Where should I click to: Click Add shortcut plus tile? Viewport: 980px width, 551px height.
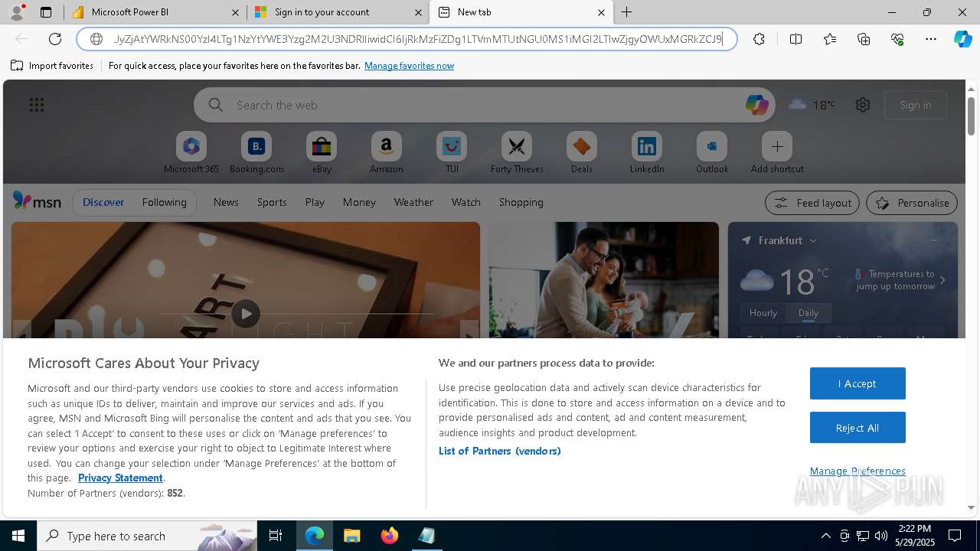coord(777,153)
